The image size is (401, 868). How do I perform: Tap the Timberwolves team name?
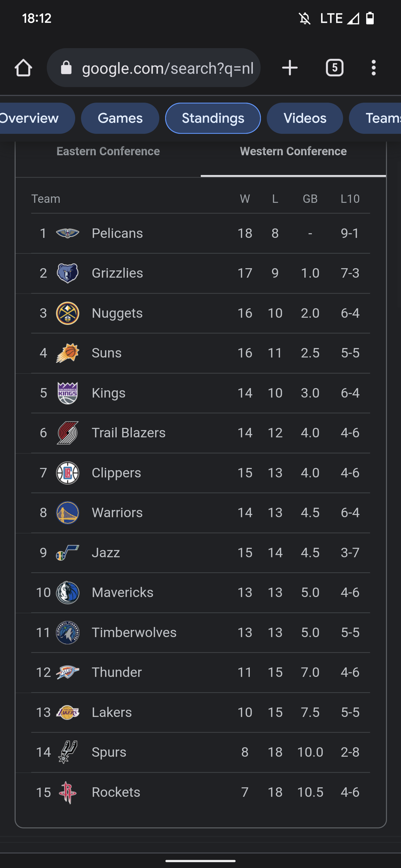pos(134,632)
